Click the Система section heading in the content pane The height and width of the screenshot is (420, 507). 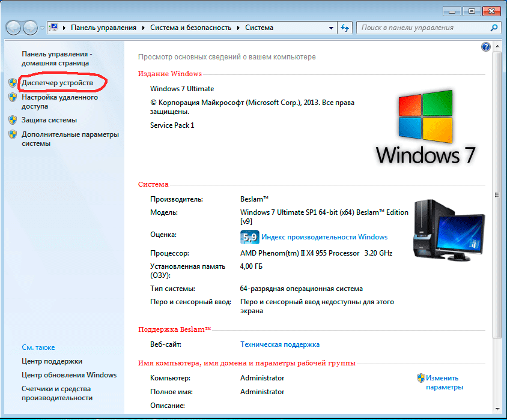pos(153,184)
